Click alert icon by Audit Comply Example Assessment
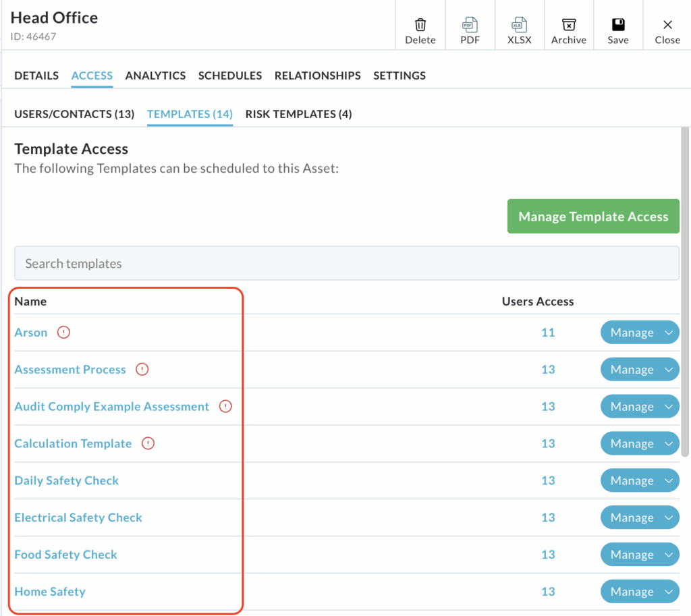The image size is (691, 616). [225, 407]
